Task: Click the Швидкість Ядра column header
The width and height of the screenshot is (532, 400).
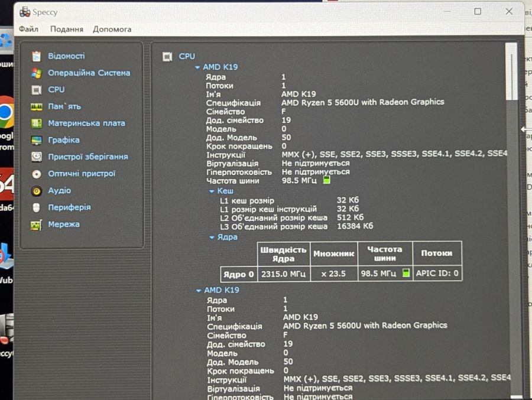Action: tap(284, 254)
